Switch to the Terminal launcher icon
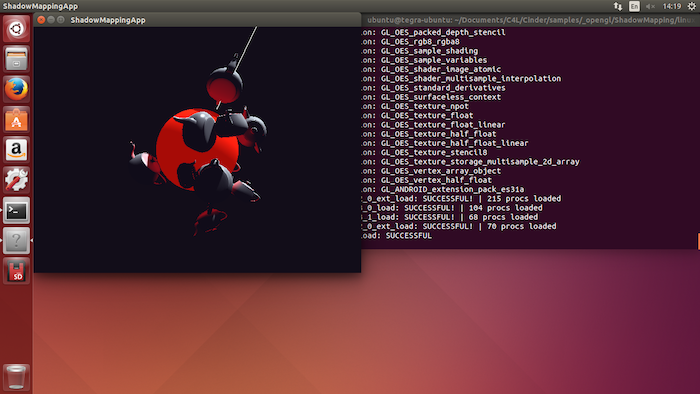 (17, 210)
